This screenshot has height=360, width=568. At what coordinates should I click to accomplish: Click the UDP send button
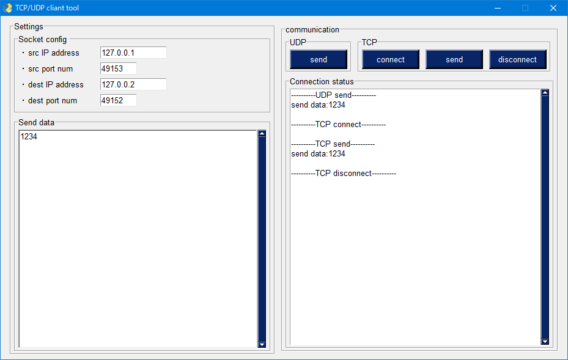(318, 59)
